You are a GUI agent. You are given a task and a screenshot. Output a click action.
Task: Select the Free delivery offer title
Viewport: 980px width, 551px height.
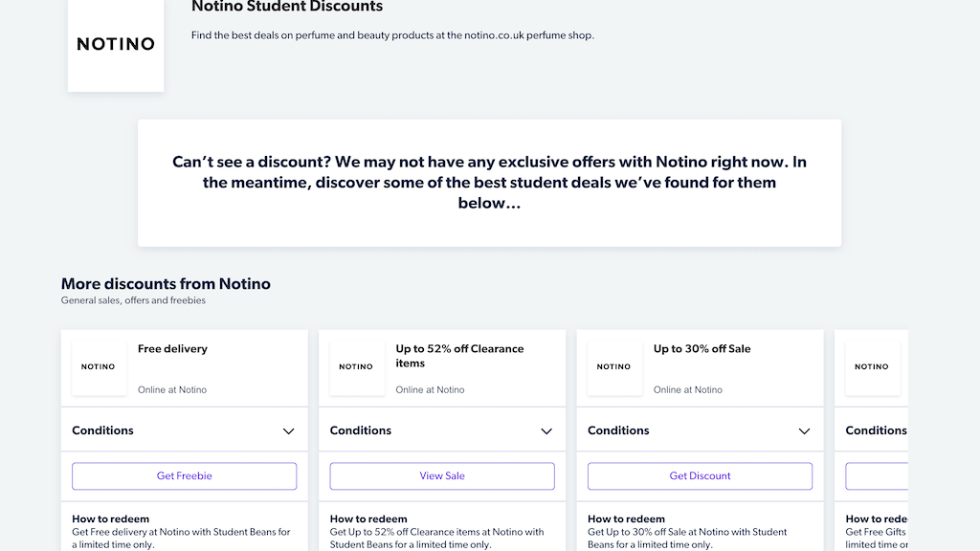[x=172, y=349]
